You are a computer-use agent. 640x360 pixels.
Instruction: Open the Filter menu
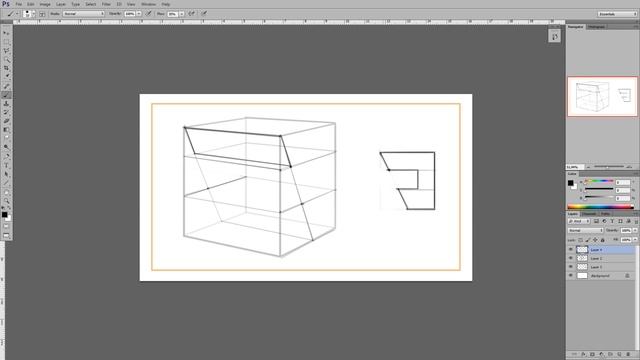point(106,4)
